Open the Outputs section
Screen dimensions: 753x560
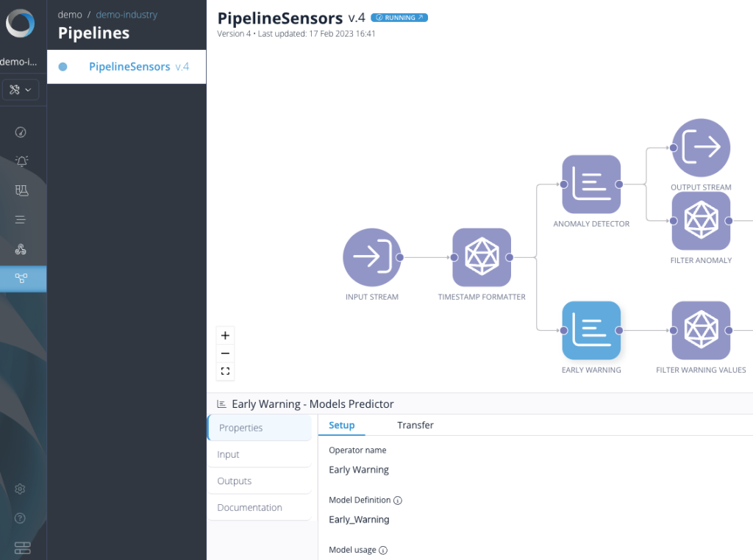pyautogui.click(x=260, y=481)
